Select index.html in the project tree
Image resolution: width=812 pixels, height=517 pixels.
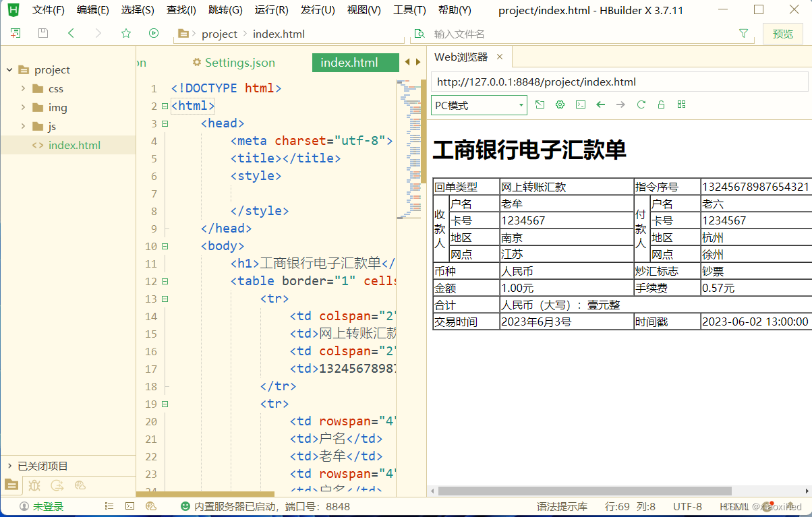[x=74, y=145]
